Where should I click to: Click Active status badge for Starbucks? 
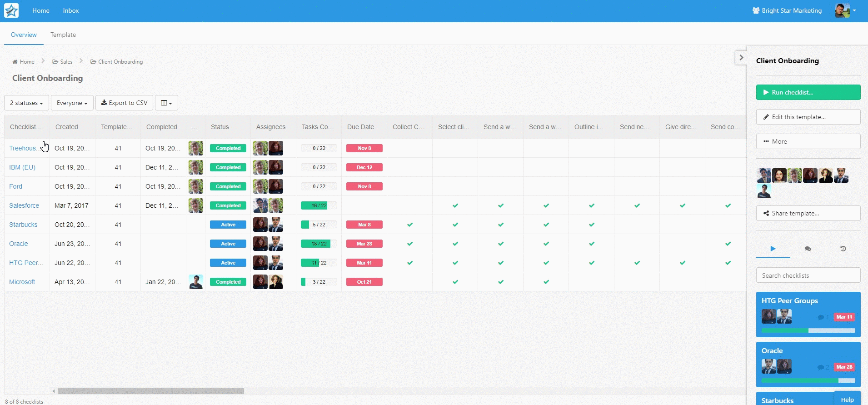point(228,225)
